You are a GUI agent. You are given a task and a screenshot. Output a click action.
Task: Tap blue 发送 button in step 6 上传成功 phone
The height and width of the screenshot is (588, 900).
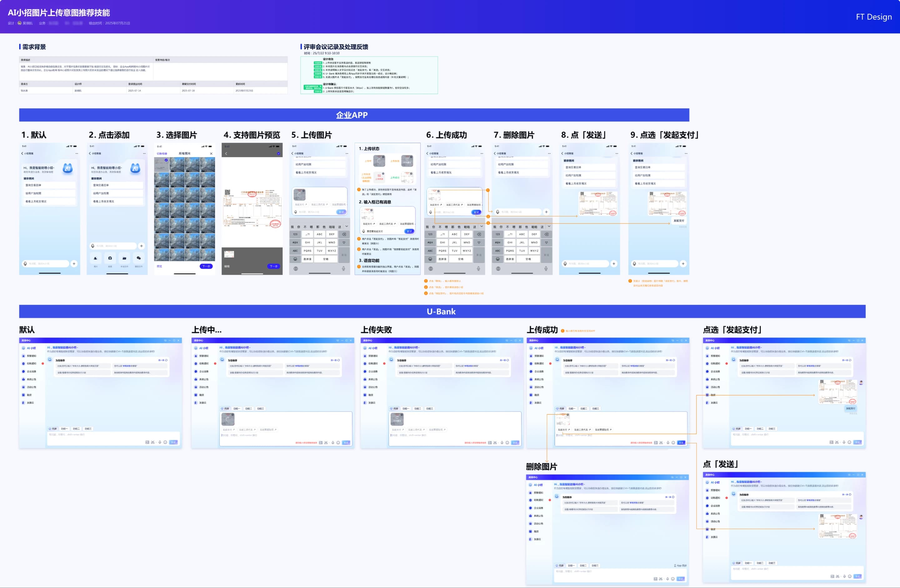(476, 212)
